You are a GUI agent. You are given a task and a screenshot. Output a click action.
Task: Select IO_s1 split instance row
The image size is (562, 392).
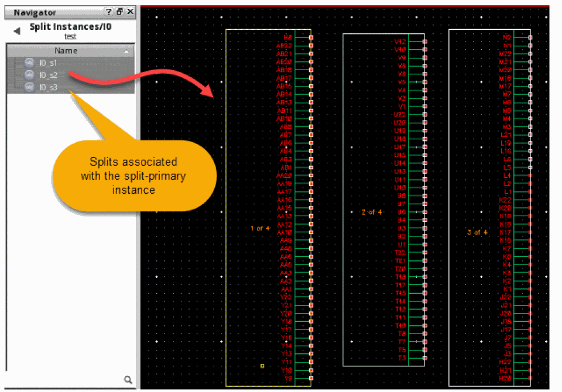(70, 63)
